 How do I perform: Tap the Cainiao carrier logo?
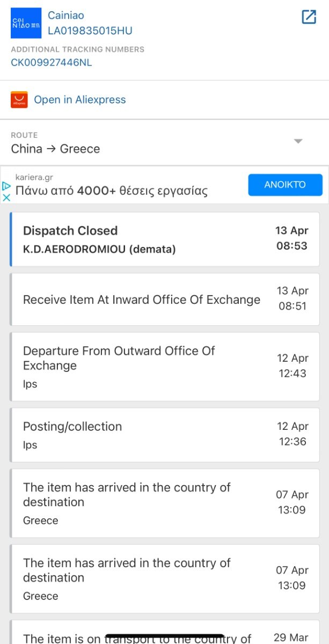[26, 23]
